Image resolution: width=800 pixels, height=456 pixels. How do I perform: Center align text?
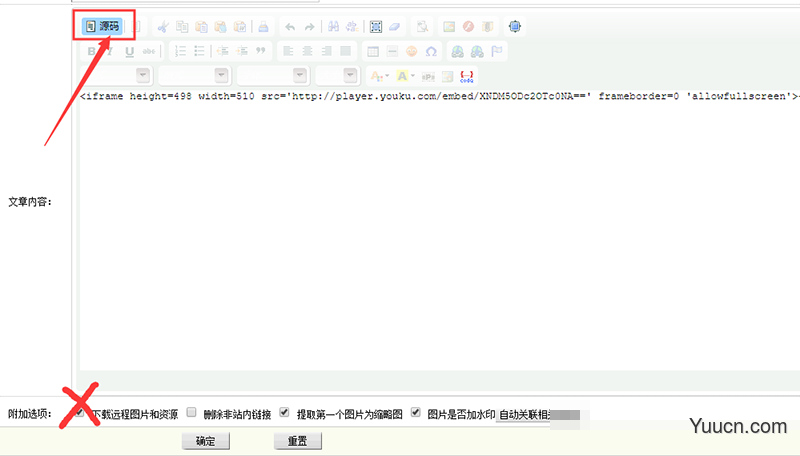[x=307, y=51]
